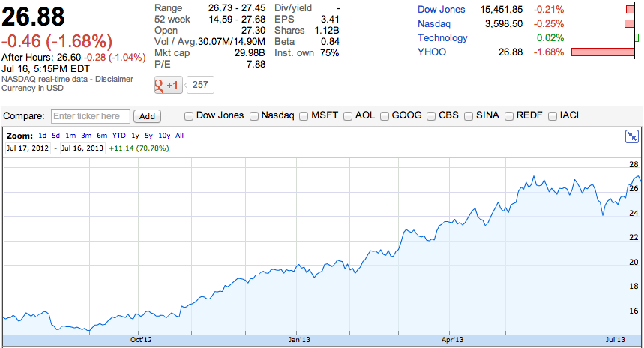The width and height of the screenshot is (644, 348).
Task: Set chart zoom to 1d
Action: [x=42, y=136]
